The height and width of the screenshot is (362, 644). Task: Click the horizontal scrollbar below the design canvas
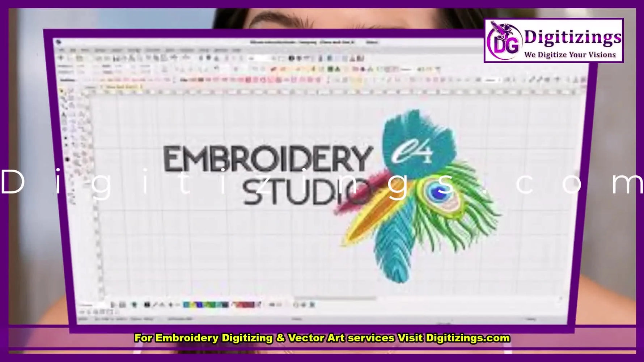335,298
